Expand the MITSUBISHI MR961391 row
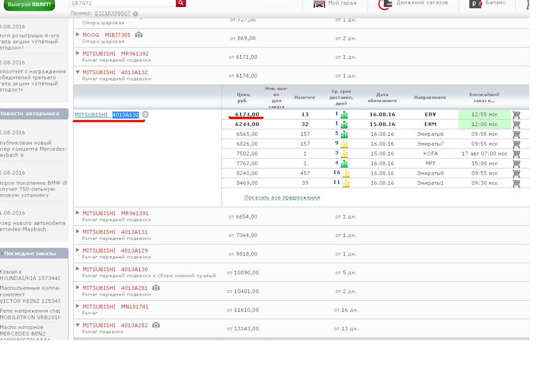The image size is (555, 392). tap(77, 213)
